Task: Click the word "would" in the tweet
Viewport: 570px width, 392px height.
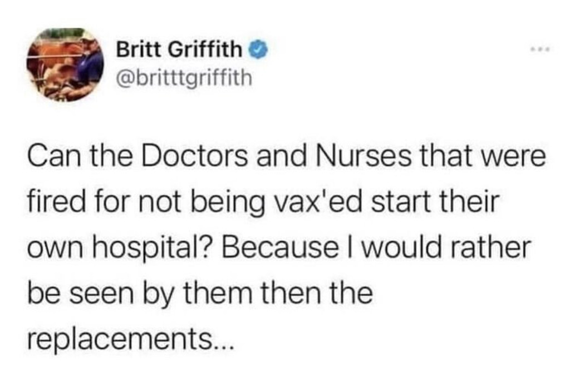Action: [x=399, y=247]
